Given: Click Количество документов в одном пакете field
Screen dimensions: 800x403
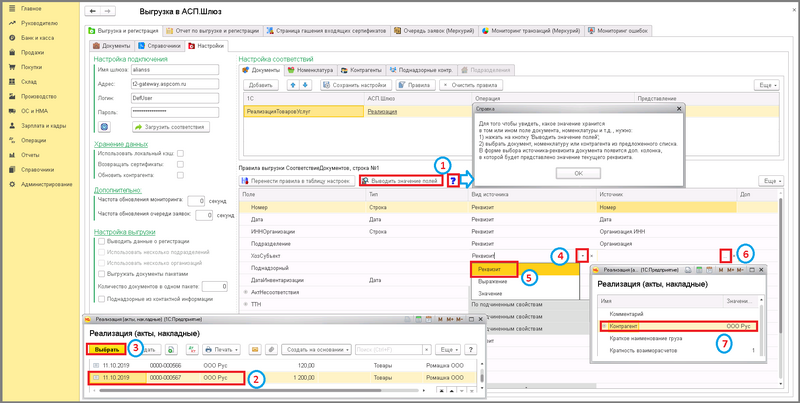Looking at the screenshot, I should [x=215, y=286].
